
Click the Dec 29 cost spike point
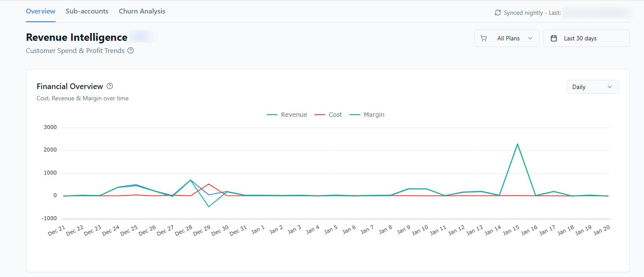click(209, 184)
